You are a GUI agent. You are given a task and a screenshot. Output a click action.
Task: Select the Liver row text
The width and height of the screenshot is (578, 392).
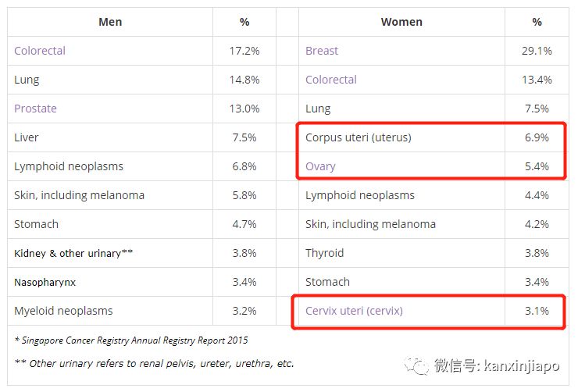(27, 137)
